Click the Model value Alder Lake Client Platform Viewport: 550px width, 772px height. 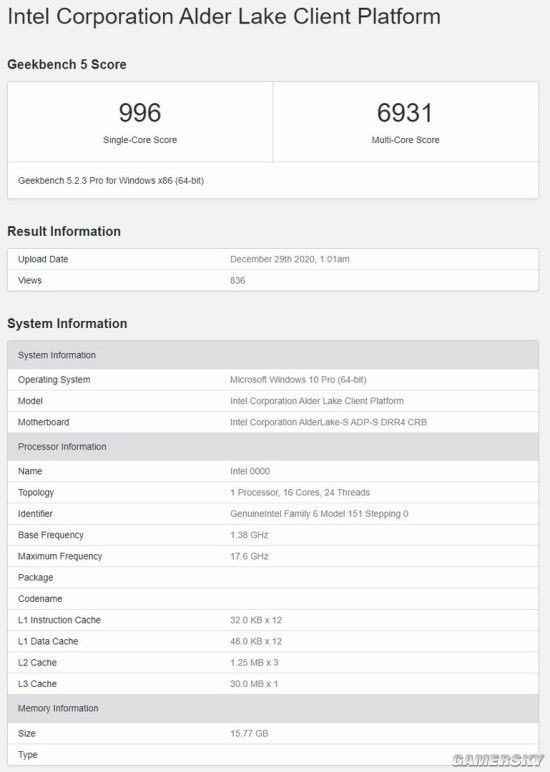317,401
